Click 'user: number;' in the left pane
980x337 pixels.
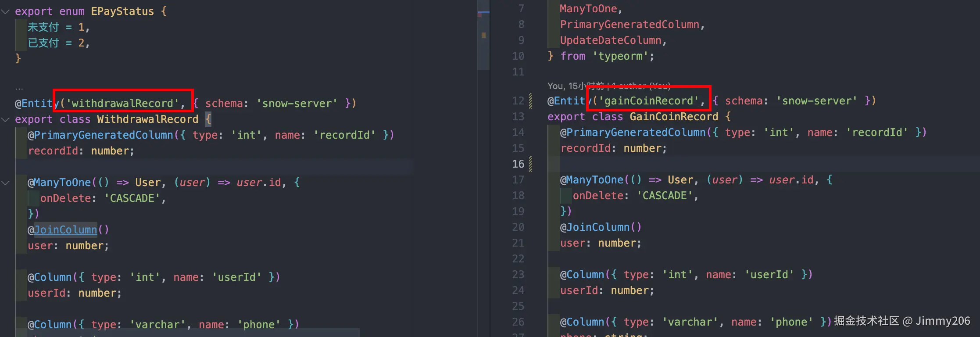[x=68, y=246]
